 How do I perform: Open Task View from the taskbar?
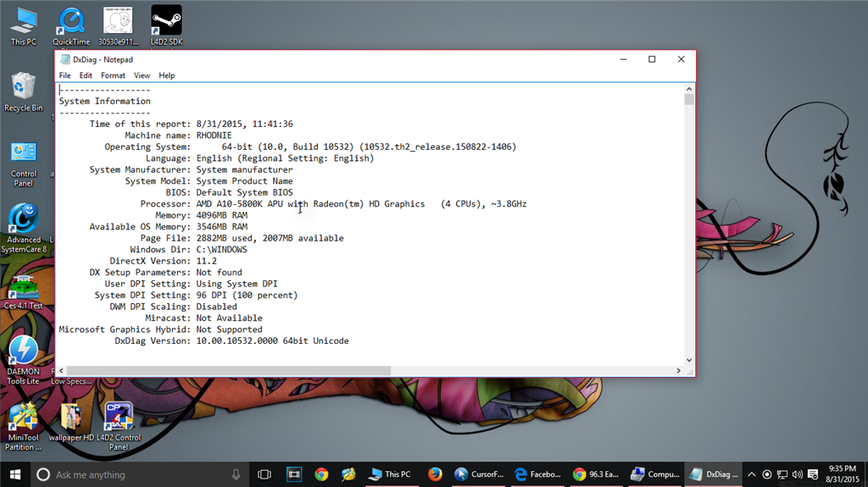coord(264,474)
